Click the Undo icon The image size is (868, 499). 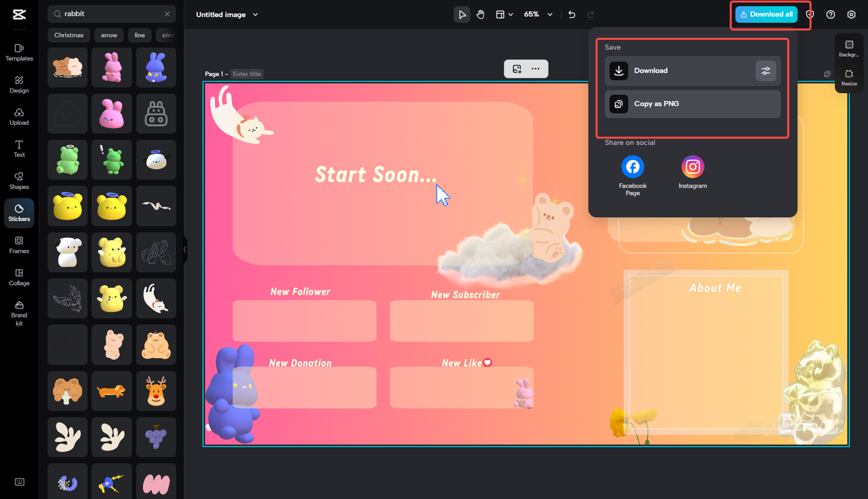[572, 14]
